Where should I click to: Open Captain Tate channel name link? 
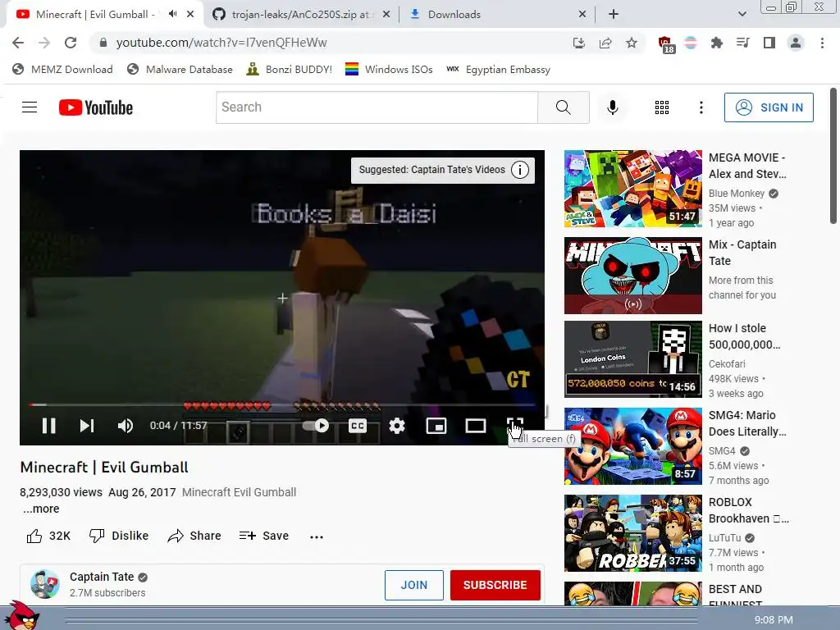(x=102, y=577)
